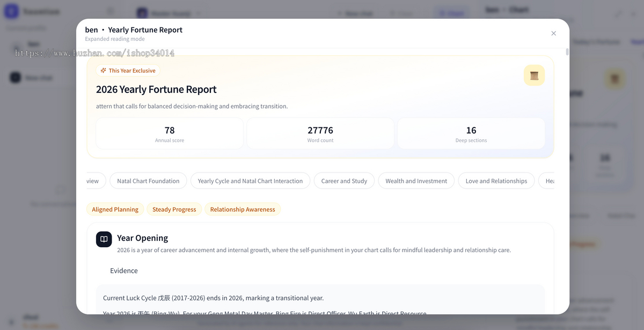The image size is (644, 330).
Task: Click the Annual score 78 card
Action: (170, 133)
